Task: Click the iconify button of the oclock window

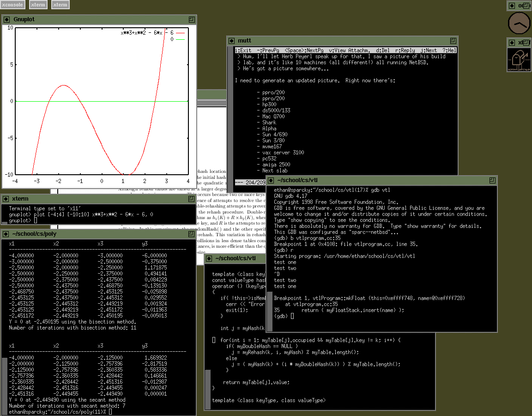Action: (512, 6)
